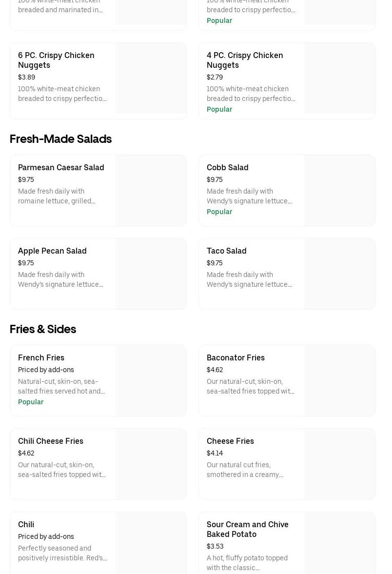The image size is (392, 574).
Task: Open the Chili menu item title
Action: (26, 524)
